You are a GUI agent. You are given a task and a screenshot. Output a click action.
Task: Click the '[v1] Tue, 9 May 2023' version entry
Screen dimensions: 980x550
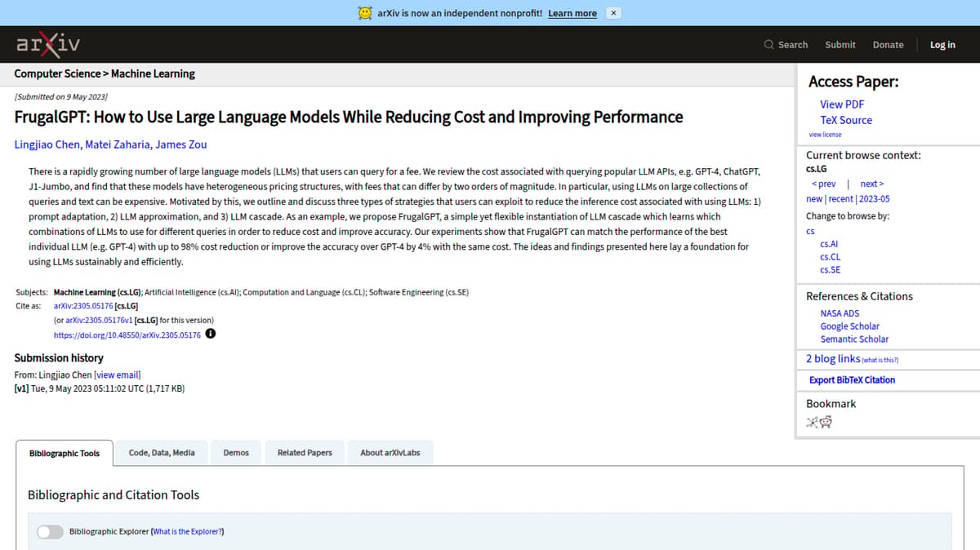100,388
